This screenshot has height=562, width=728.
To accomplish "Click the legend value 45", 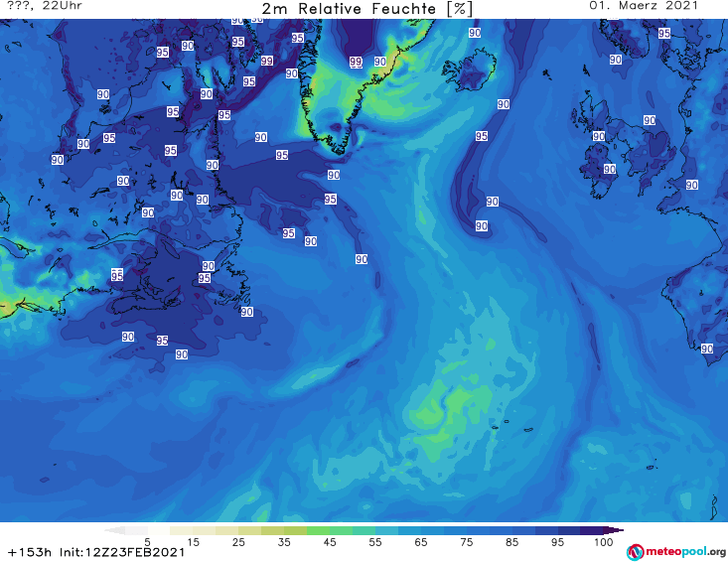I will 329,542.
